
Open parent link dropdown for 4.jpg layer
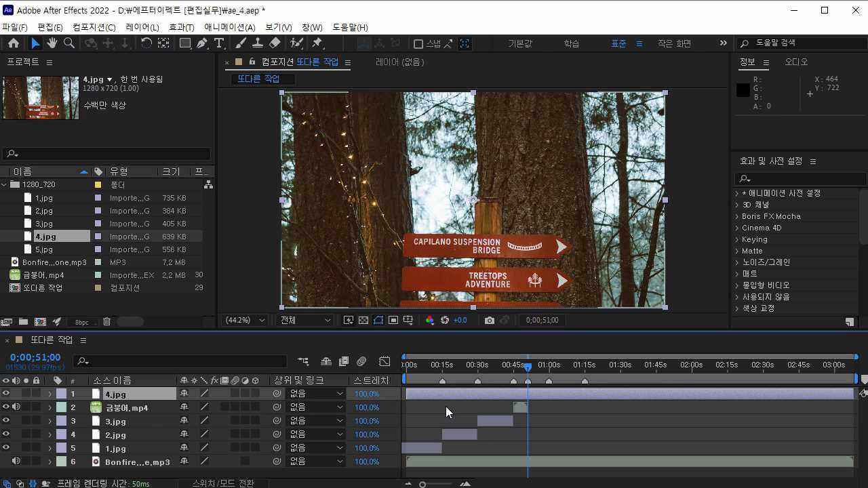click(317, 394)
